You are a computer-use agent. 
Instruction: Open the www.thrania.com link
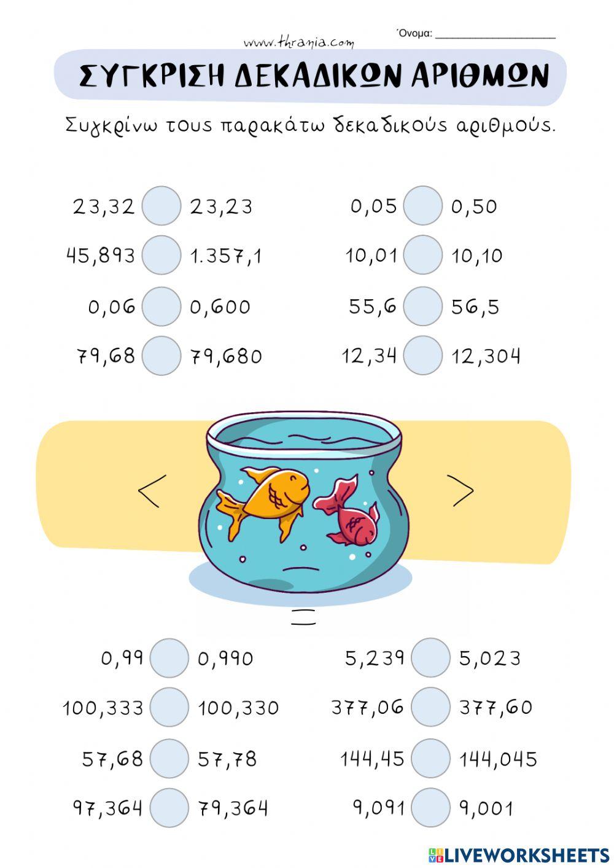point(299,42)
